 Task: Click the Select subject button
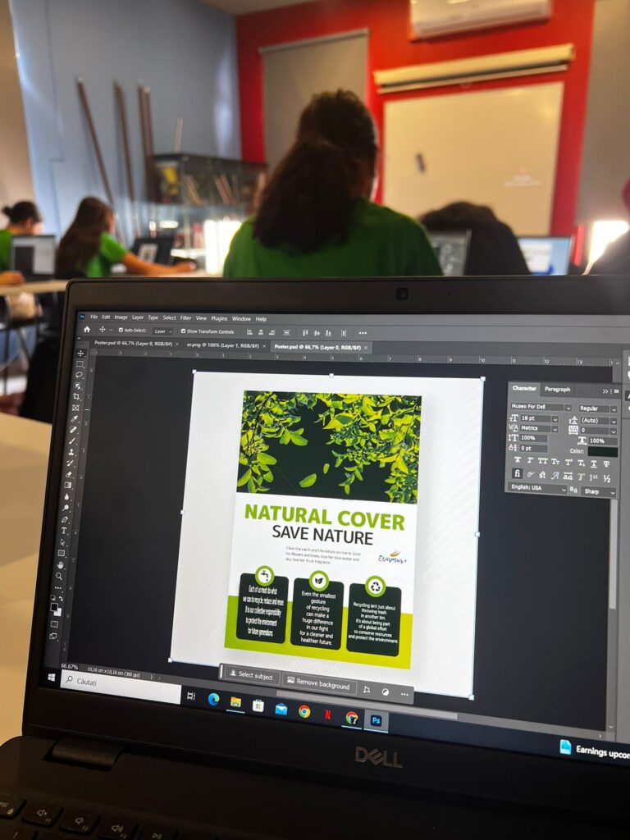251,675
